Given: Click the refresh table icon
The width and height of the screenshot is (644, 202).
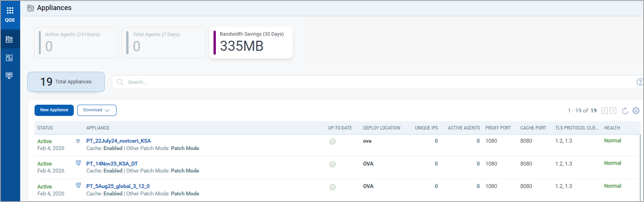Looking at the screenshot, I should point(625,111).
